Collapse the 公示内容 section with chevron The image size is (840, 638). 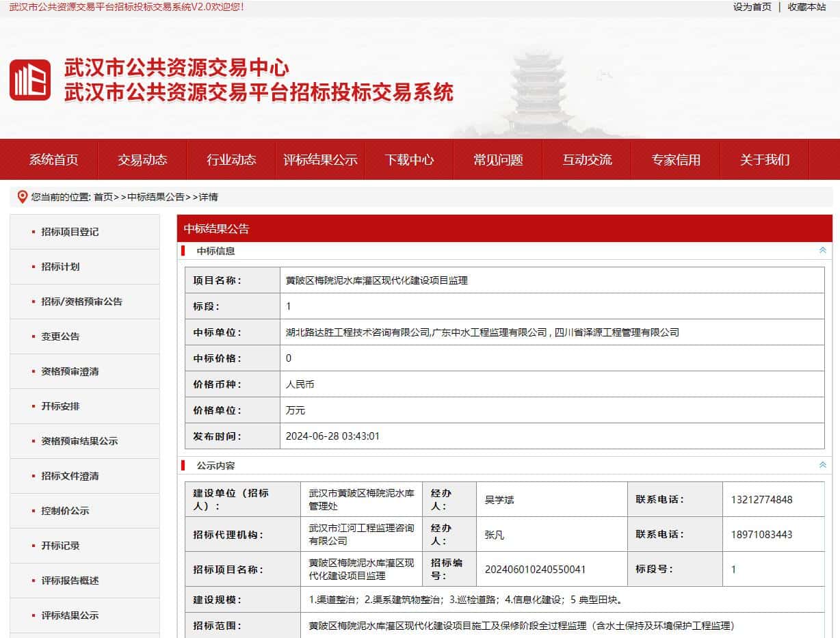coord(822,466)
